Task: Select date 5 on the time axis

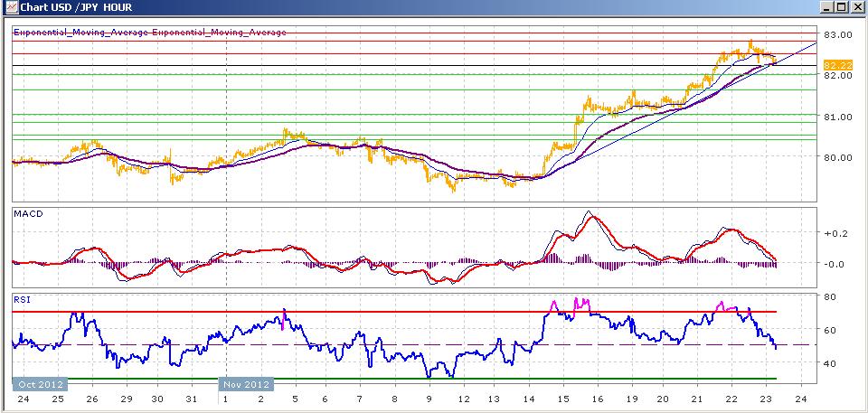Action: (295, 399)
